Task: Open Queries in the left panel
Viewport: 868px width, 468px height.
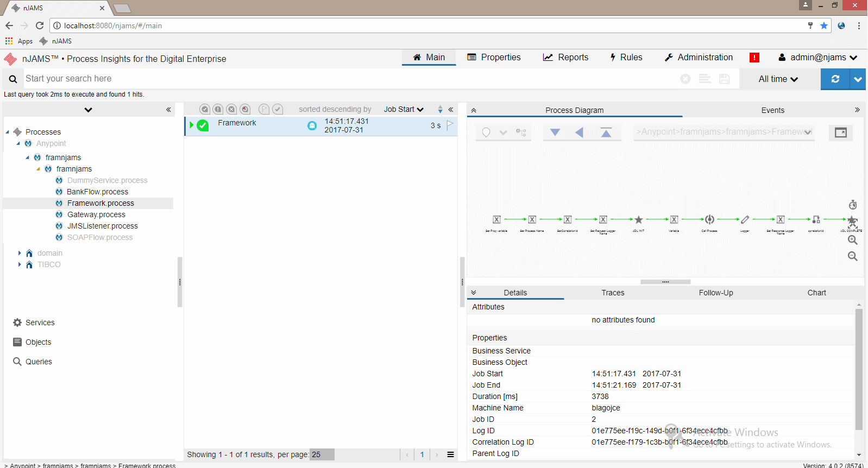Action: (33, 362)
